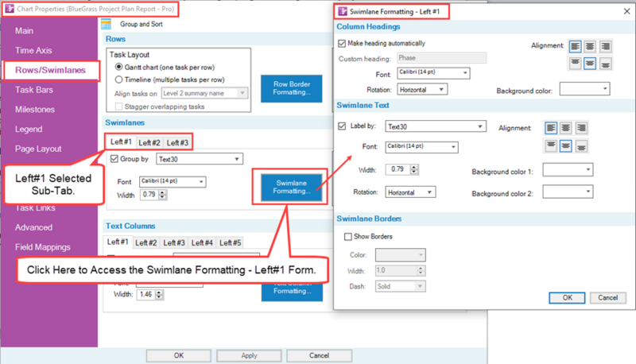Open Chart Properties swimlane Font dropdown
The height and width of the screenshot is (364, 636).
click(173, 181)
